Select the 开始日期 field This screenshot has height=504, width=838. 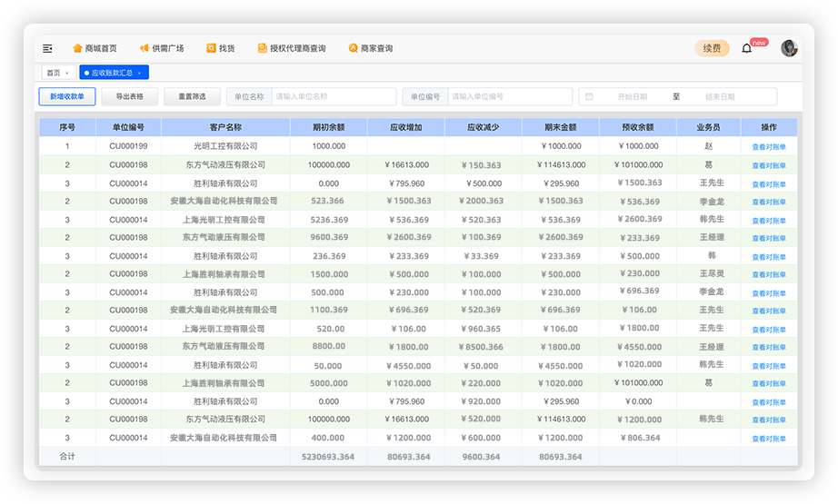633,96
